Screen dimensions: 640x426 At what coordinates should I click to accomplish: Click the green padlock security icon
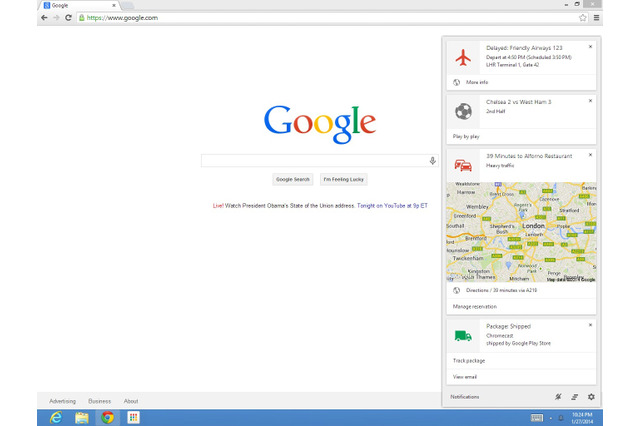point(82,18)
